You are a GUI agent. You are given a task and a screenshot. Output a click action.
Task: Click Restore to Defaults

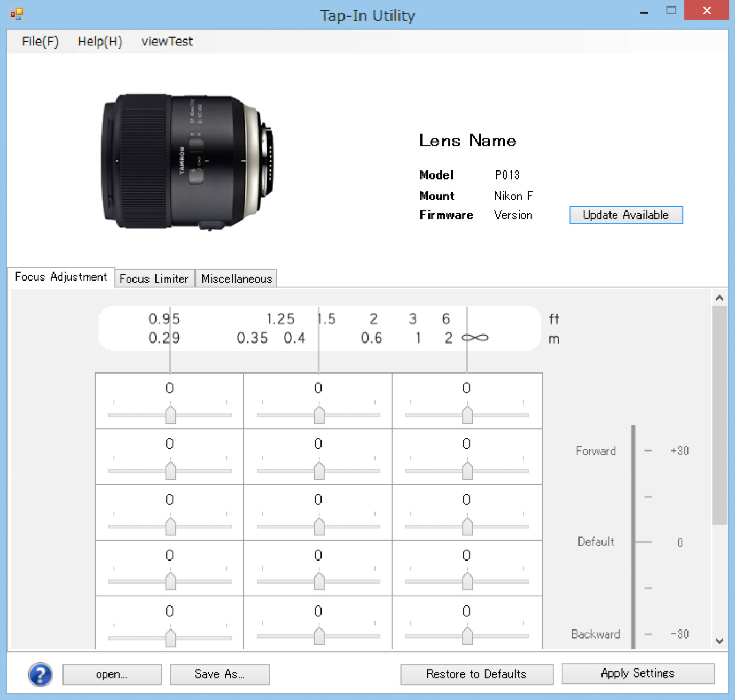tap(476, 674)
